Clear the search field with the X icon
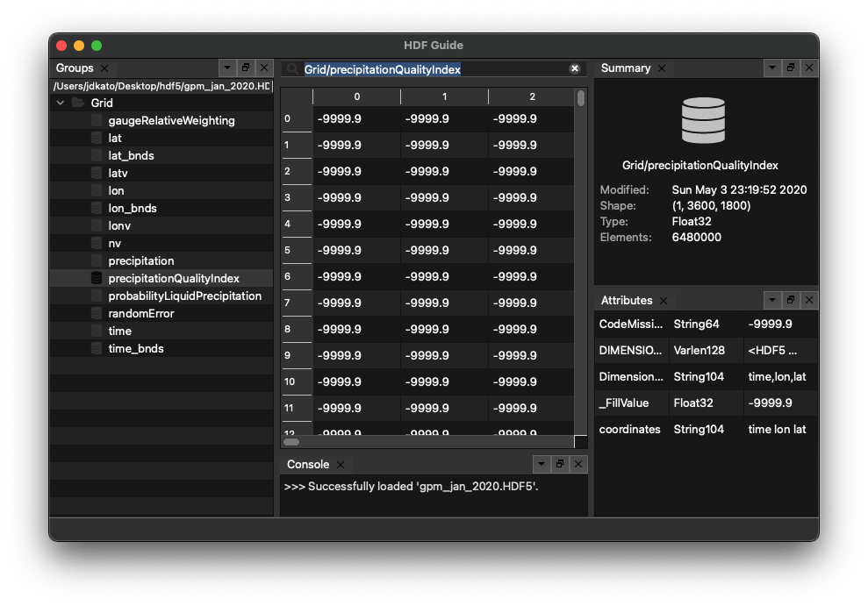 (x=575, y=68)
